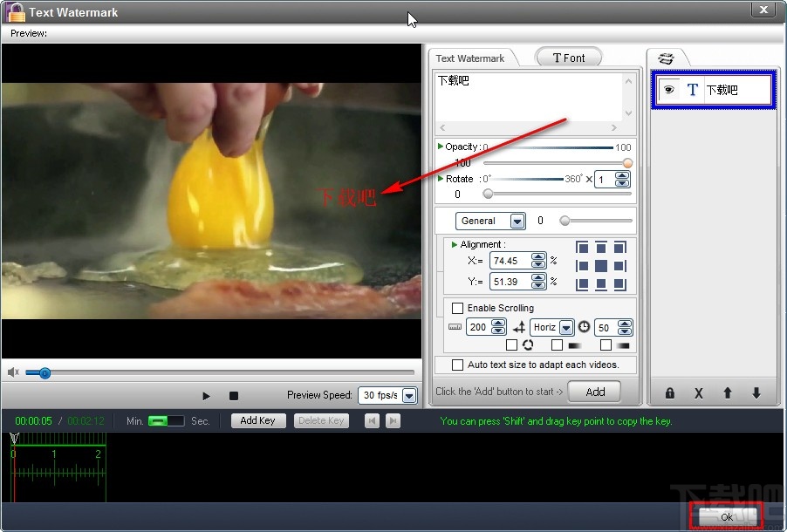Click the layers stack tab icon

click(666, 58)
